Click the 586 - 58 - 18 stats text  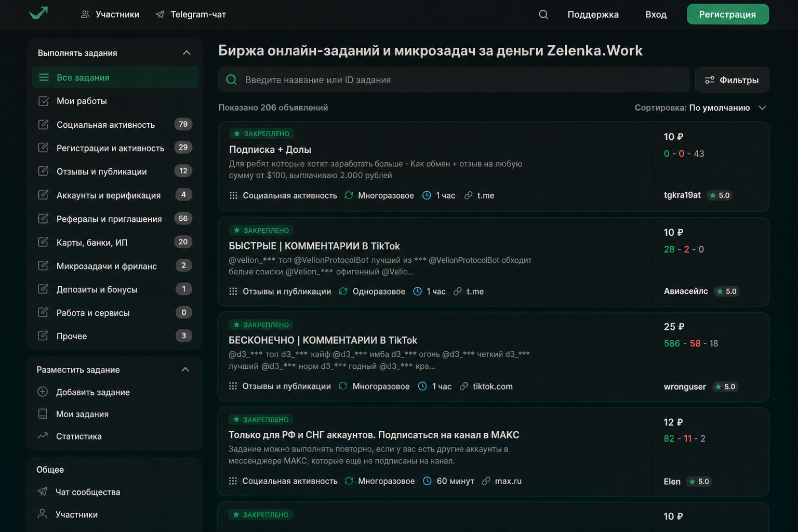(691, 343)
